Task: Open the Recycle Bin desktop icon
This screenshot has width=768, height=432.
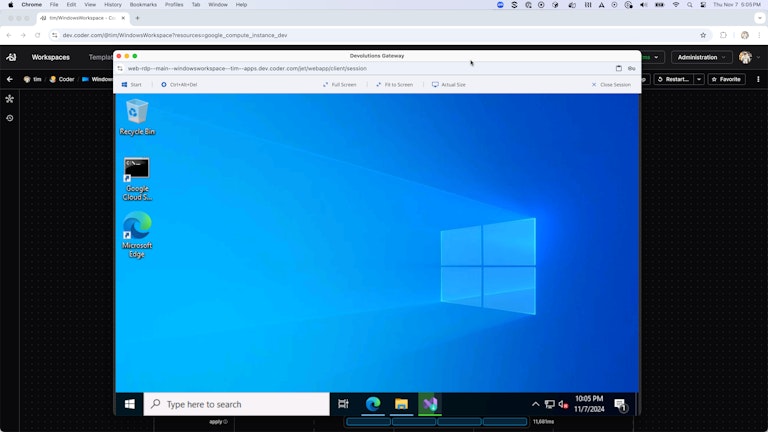Action: 137,117
